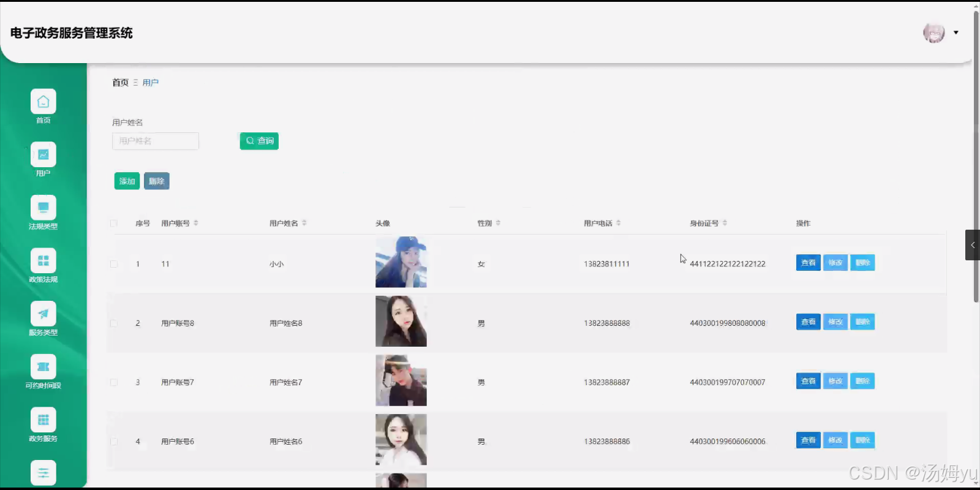Sort by 身份证号 column arrows

725,223
